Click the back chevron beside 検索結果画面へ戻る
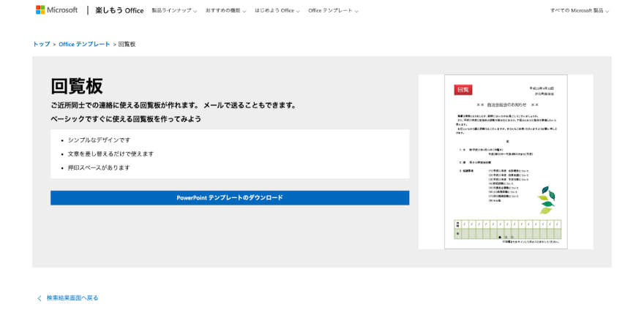This screenshot has height=315, width=644. 40,298
